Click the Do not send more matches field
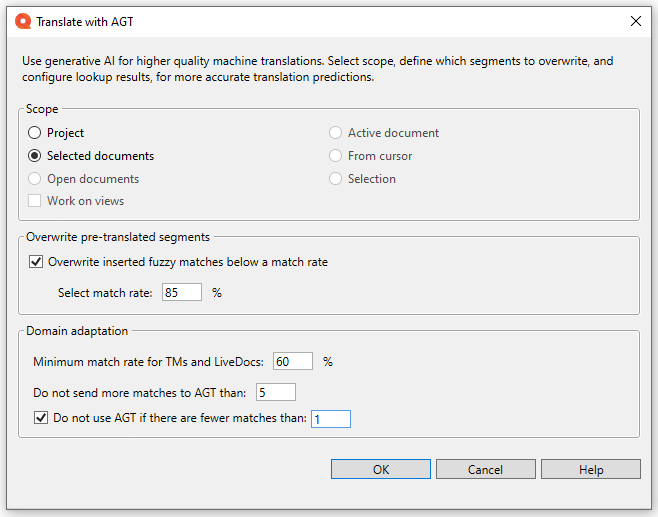The width and height of the screenshot is (658, 517). pos(276,392)
